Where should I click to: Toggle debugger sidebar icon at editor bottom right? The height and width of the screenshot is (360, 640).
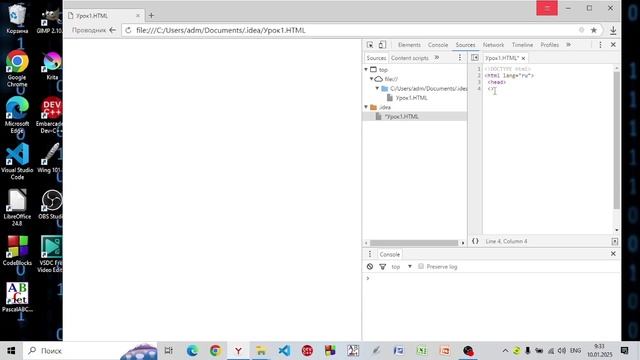point(615,241)
